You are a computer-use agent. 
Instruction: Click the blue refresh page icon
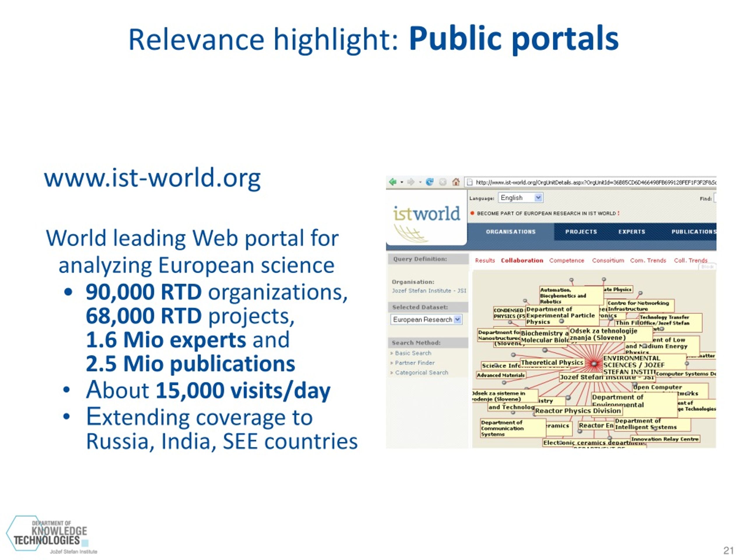pyautogui.click(x=430, y=182)
